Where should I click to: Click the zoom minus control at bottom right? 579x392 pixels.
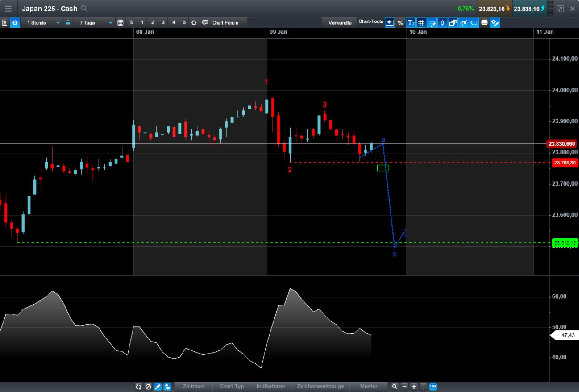(x=405, y=387)
